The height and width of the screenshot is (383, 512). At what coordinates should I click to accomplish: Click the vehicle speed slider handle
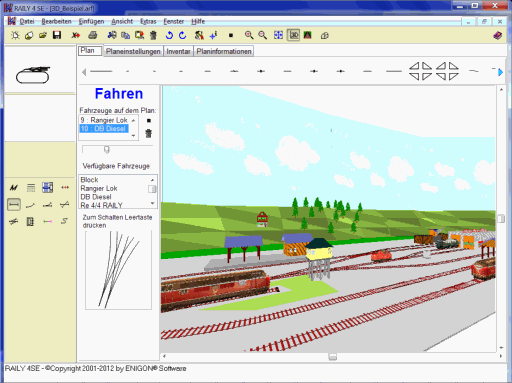107,149
